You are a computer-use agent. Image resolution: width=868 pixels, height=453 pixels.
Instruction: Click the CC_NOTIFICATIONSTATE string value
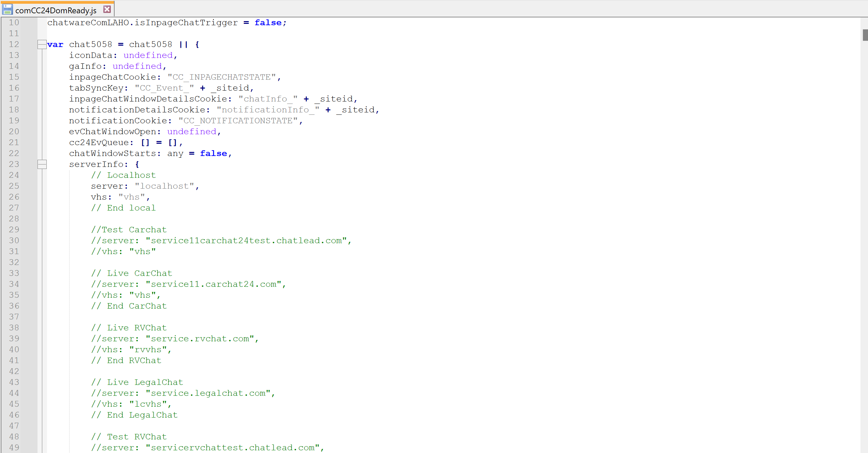tap(238, 120)
